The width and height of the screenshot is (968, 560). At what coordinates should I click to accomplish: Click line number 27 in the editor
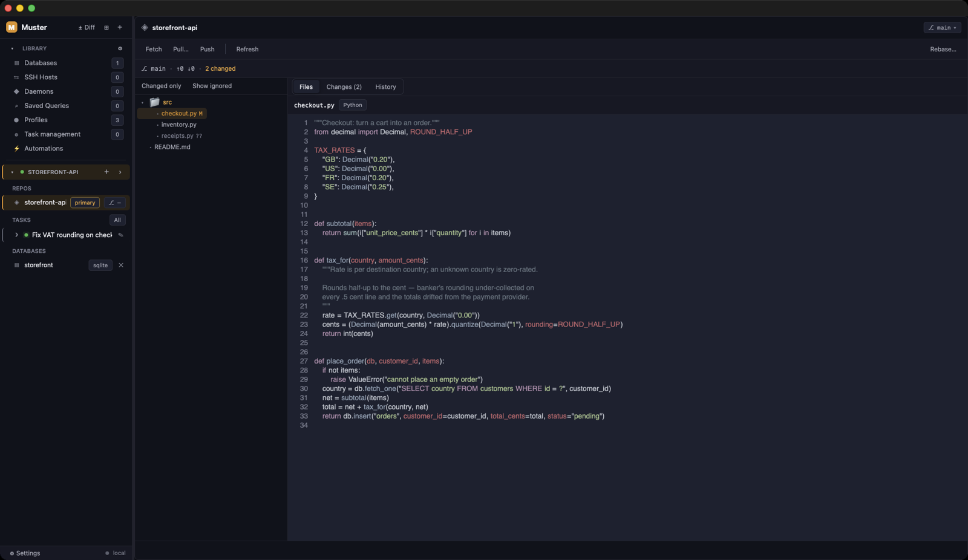pos(304,361)
